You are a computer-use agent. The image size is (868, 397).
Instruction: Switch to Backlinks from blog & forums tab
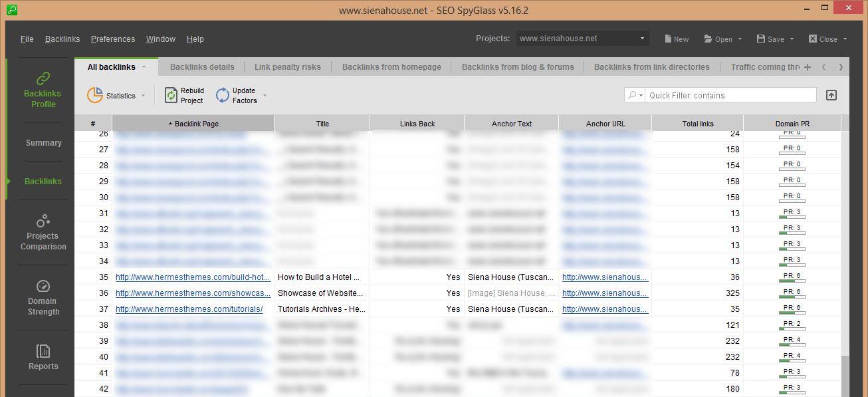[x=518, y=67]
